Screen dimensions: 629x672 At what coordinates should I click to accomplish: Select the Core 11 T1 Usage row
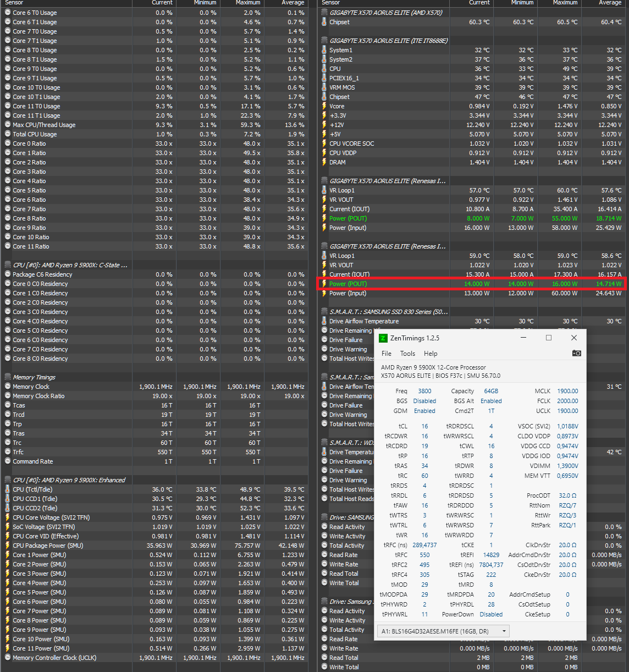[x=155, y=115]
